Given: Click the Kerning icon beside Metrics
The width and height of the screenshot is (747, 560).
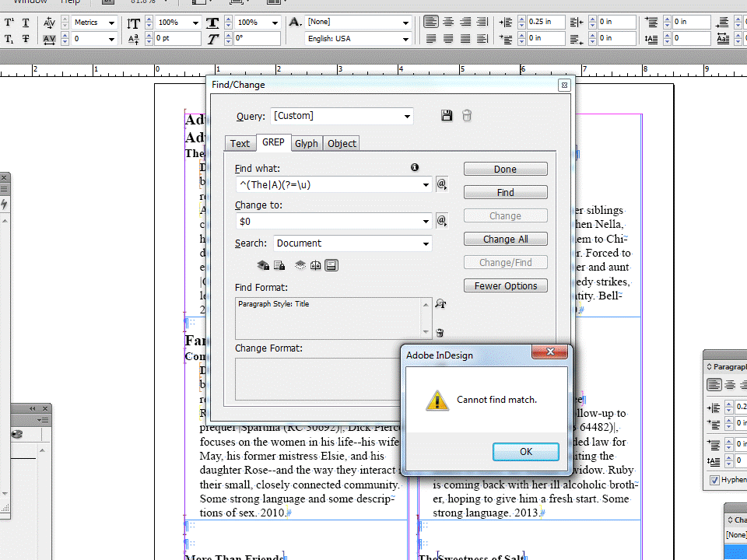Looking at the screenshot, I should pyautogui.click(x=49, y=23).
